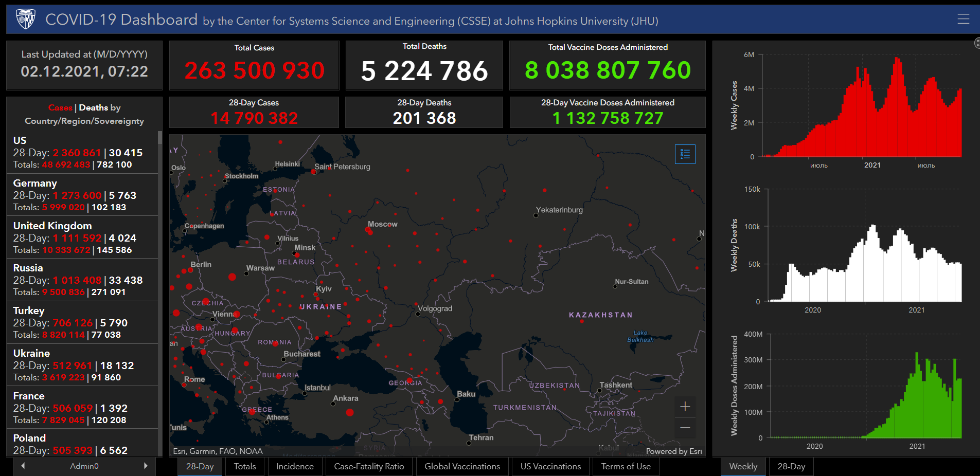The width and height of the screenshot is (980, 476).
Task: Open the hamburger menu in the header
Action: [963, 19]
